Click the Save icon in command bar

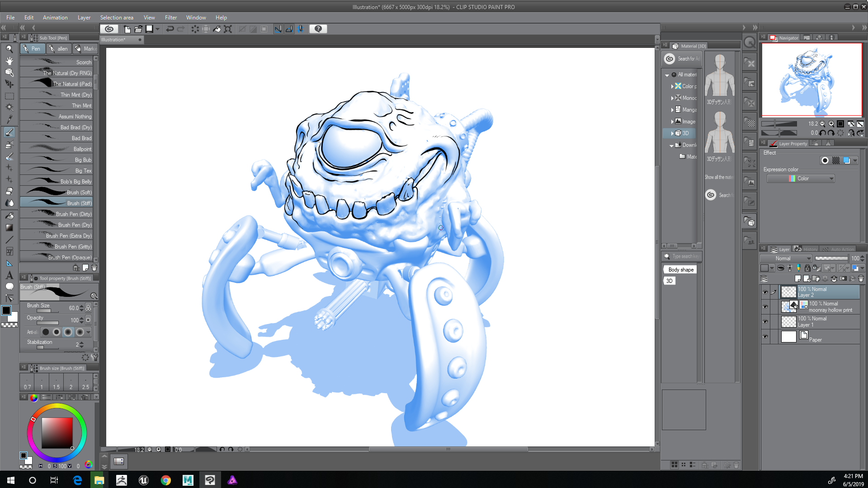coord(149,29)
